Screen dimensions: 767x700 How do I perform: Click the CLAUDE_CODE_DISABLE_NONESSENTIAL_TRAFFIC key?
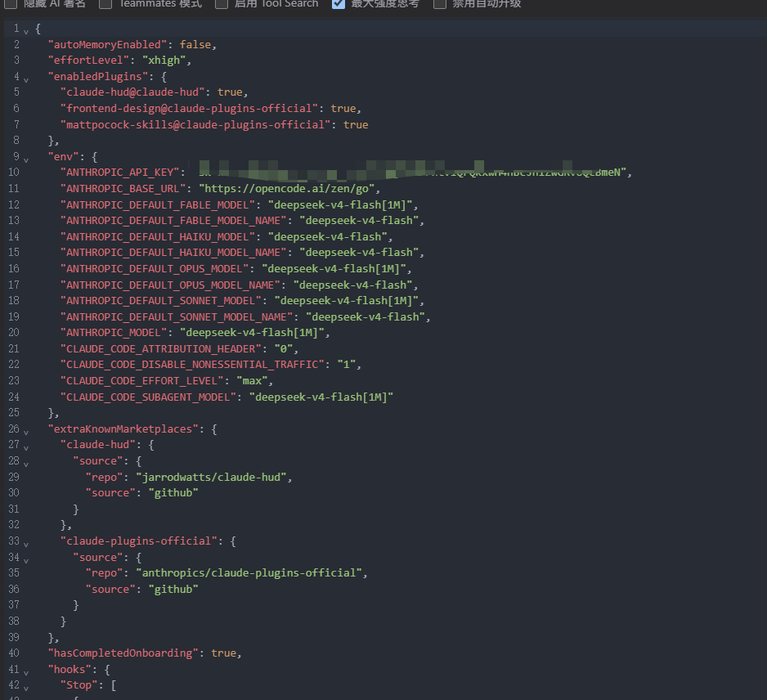click(192, 365)
